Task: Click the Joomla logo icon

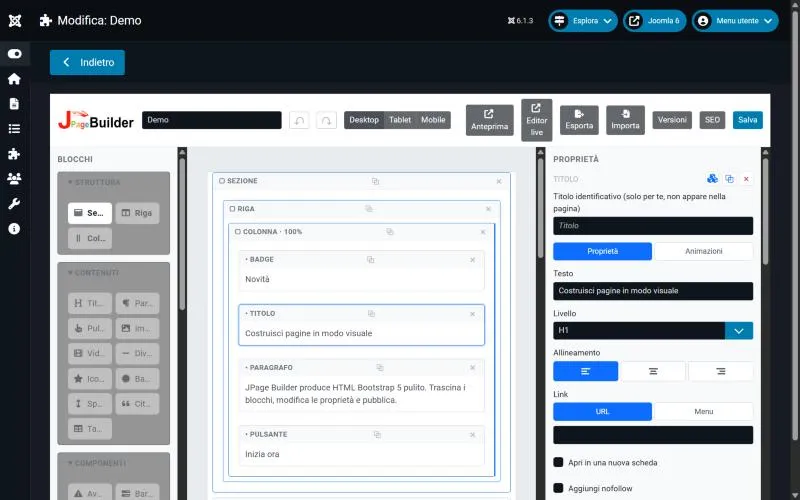Action: 15,21
